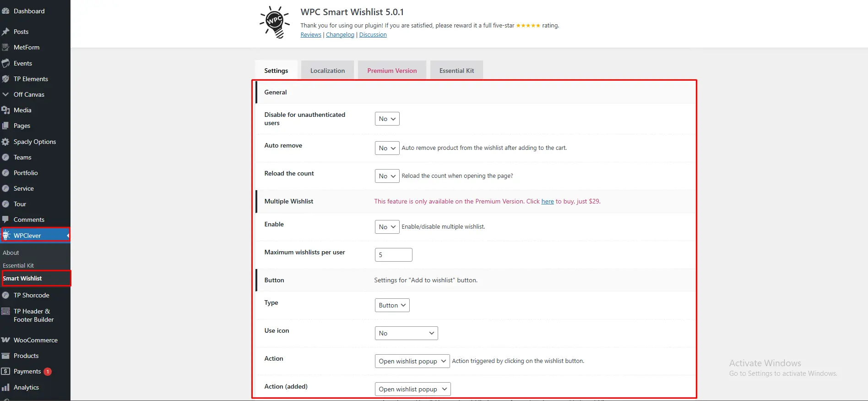Open the Use icon dropdown
The height and width of the screenshot is (401, 868).
click(x=406, y=333)
